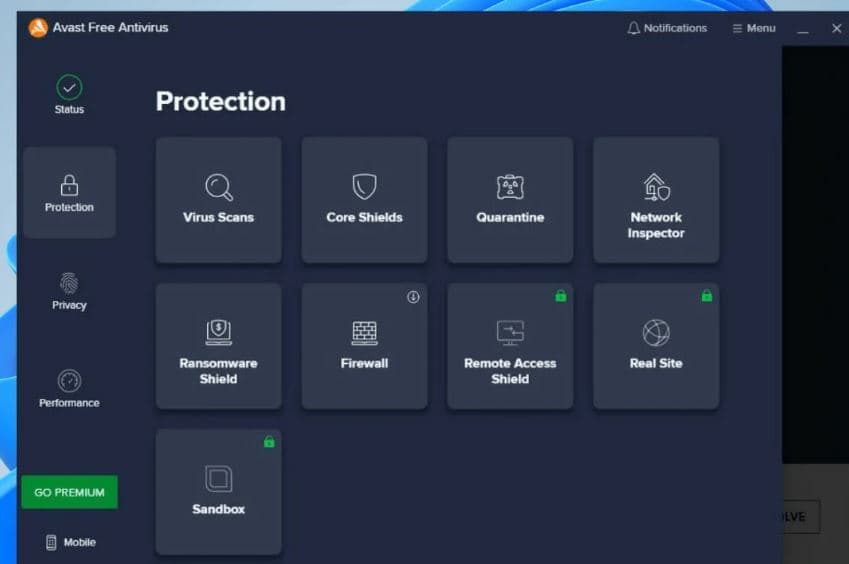Click the Core Shields shield icon
Viewport: 849px width, 564px height.
point(364,187)
